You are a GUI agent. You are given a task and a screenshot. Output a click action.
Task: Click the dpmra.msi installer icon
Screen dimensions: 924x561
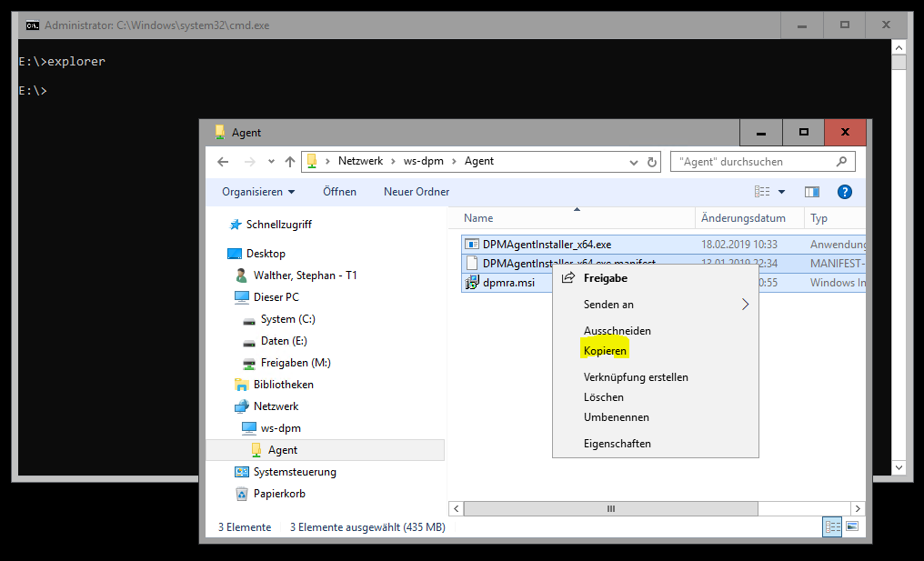(x=471, y=283)
